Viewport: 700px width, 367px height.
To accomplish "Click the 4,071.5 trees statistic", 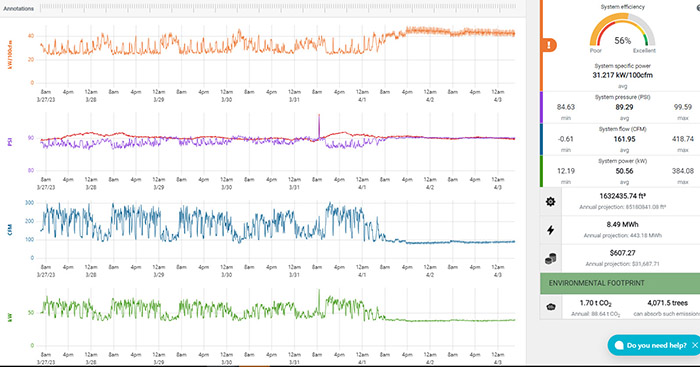I will coord(667,303).
